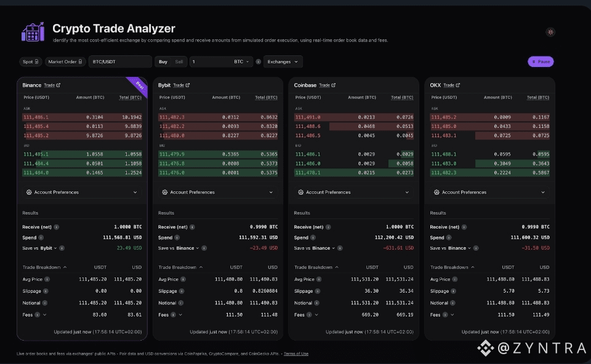Expand Coinbase Account Preferences
591x364 pixels.
[353, 192]
